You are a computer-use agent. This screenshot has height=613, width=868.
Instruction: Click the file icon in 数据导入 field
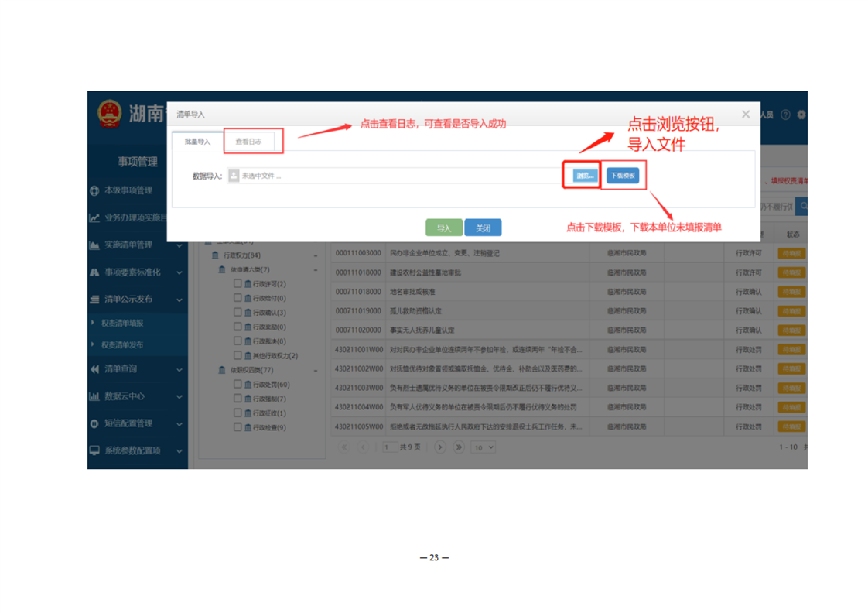(x=234, y=176)
